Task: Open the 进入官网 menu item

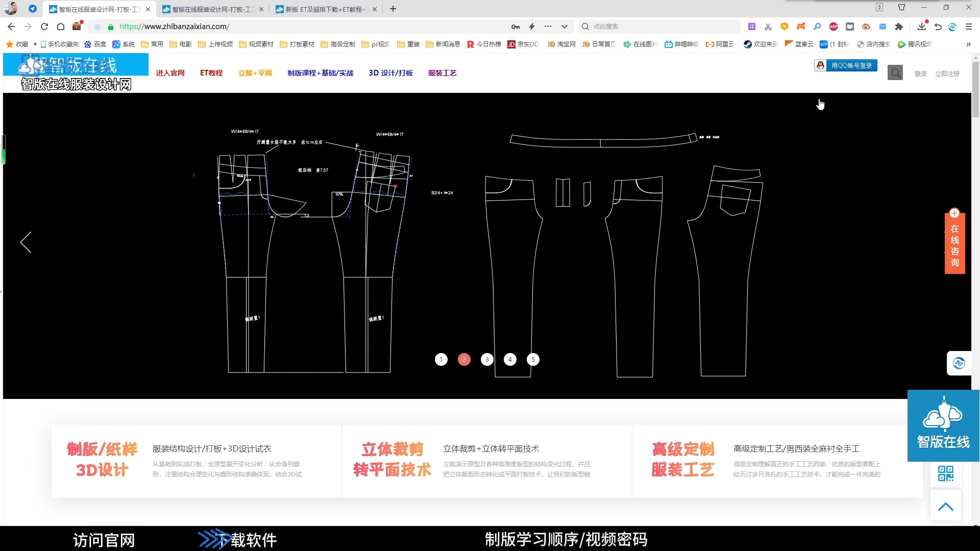Action: [x=170, y=73]
